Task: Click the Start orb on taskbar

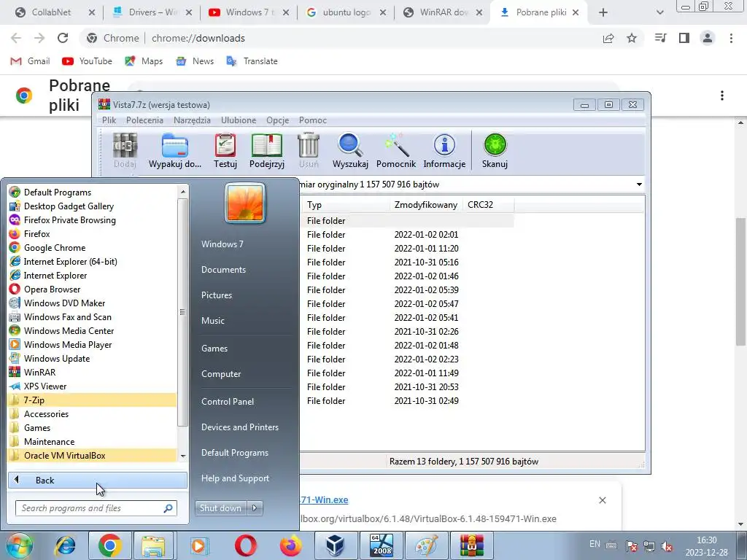Action: 19,545
